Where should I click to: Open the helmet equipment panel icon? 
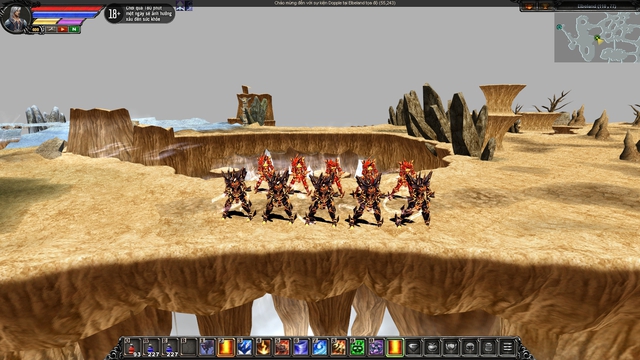470,348
